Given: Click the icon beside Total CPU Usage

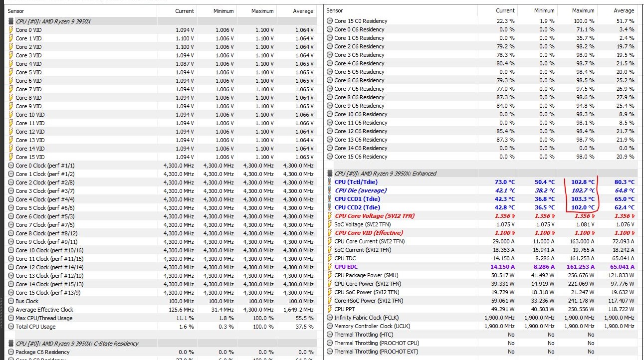Looking at the screenshot, I should click(x=10, y=327).
